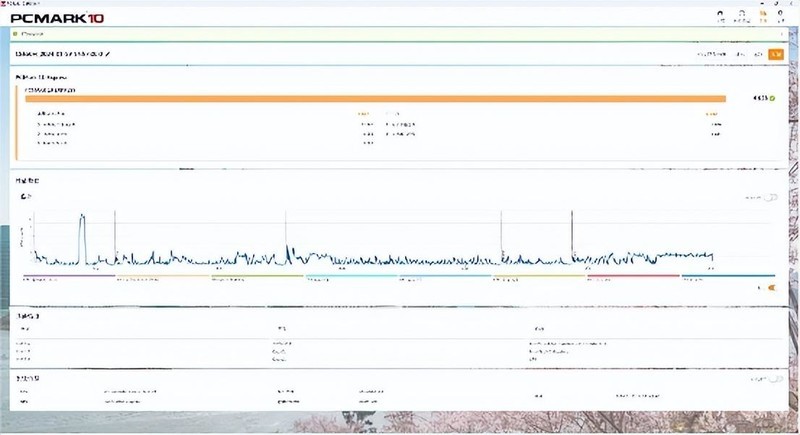
Task: Open the Options icon in top navigation
Action: point(779,16)
